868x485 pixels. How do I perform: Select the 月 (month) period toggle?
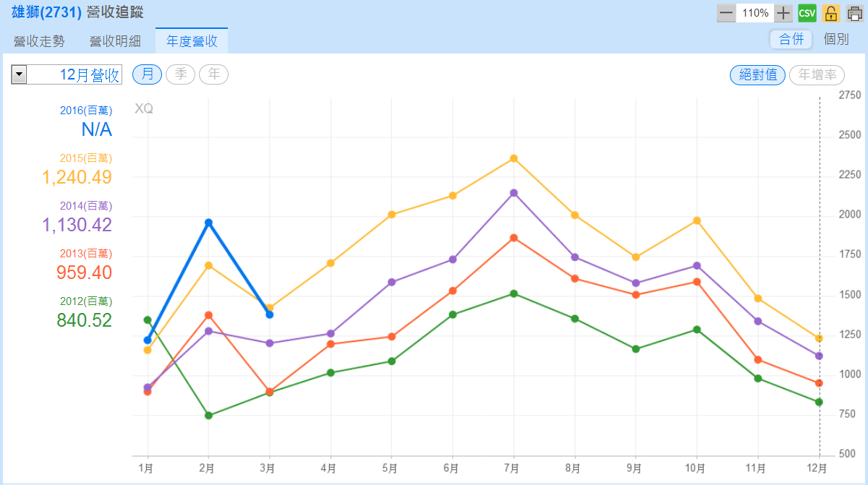click(148, 74)
